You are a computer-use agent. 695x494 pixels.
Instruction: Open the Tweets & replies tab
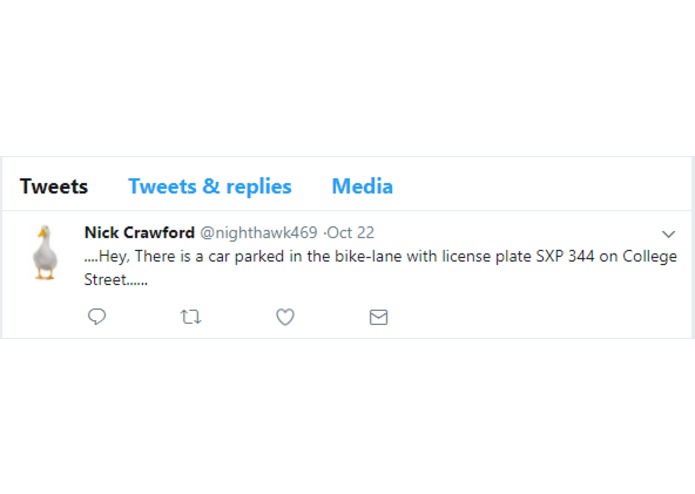tap(210, 186)
